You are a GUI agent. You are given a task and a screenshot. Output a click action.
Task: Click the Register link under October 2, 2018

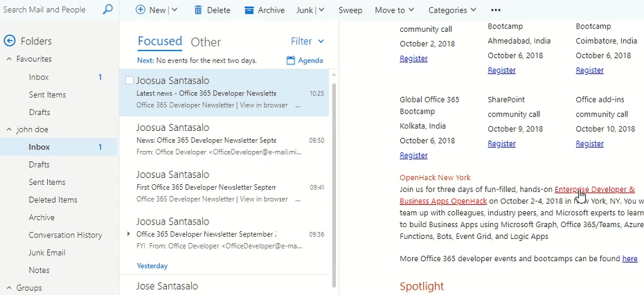(413, 58)
